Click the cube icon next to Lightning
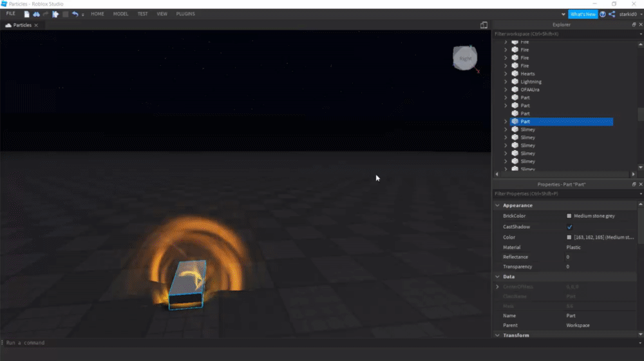Image resolution: width=644 pixels, height=361 pixels. (515, 81)
